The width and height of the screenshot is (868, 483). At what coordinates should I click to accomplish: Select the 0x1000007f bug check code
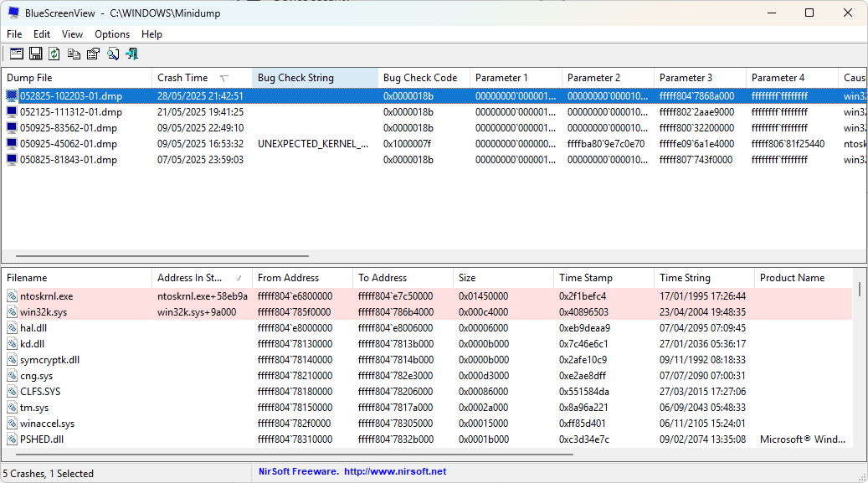(x=407, y=143)
